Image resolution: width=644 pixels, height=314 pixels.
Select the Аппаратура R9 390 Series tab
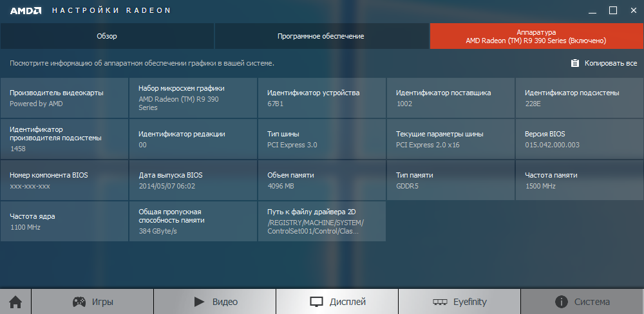point(536,36)
